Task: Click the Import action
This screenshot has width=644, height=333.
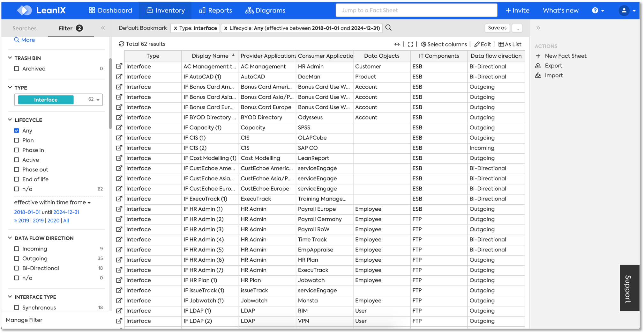Action: (x=549, y=76)
